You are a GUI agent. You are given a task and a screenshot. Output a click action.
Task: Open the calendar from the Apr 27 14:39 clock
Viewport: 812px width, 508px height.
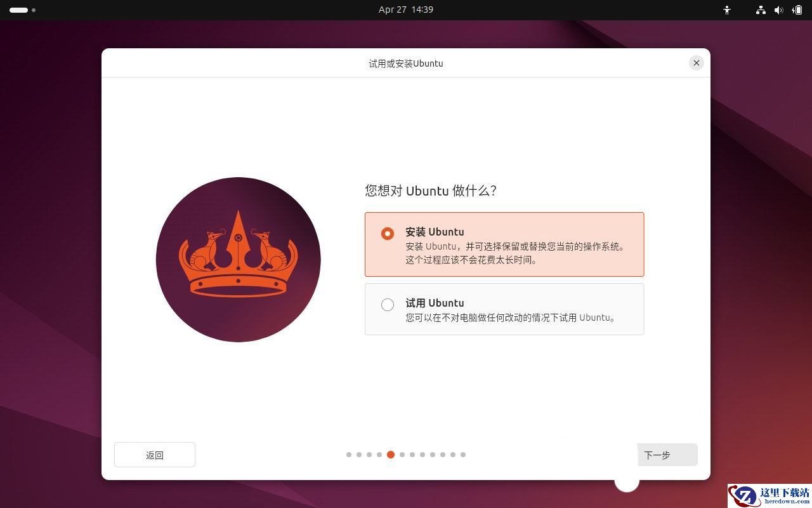[x=406, y=10]
